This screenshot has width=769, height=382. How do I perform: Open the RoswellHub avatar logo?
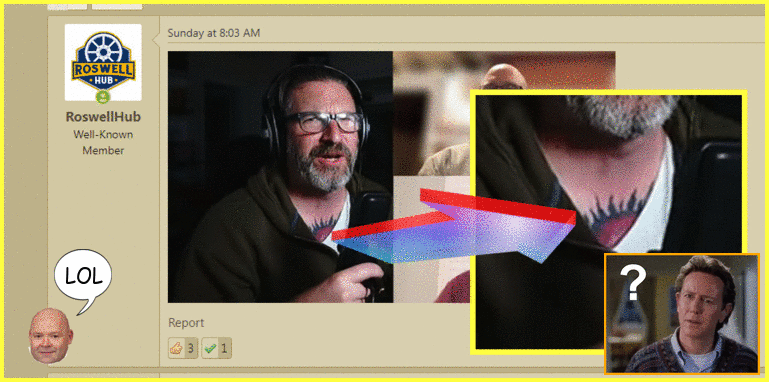pos(103,62)
